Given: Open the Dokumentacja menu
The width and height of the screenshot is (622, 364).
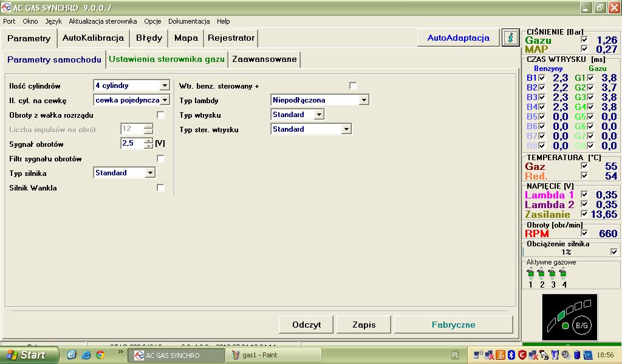Looking at the screenshot, I should 189,21.
